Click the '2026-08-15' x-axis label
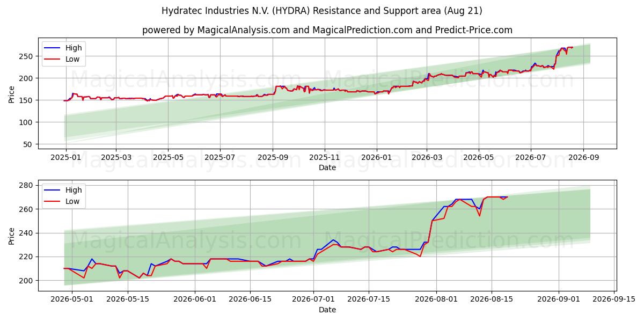 pyautogui.click(x=491, y=299)
